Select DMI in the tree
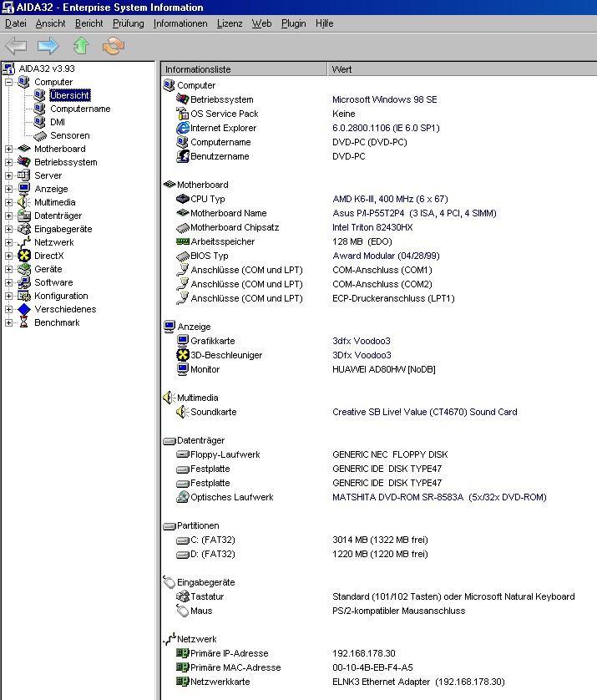This screenshot has height=700, width=597. pyautogui.click(x=58, y=122)
